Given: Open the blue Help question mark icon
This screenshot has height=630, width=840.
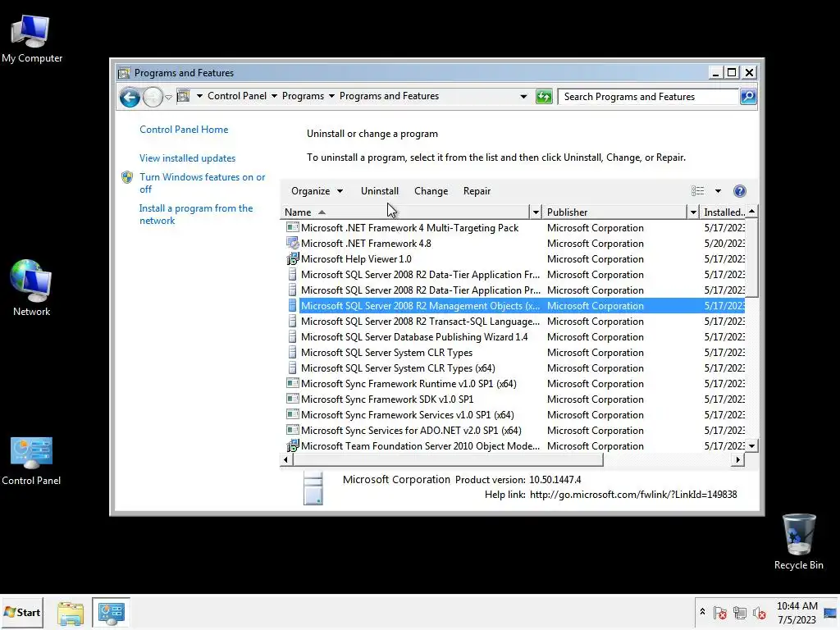Looking at the screenshot, I should (x=739, y=190).
